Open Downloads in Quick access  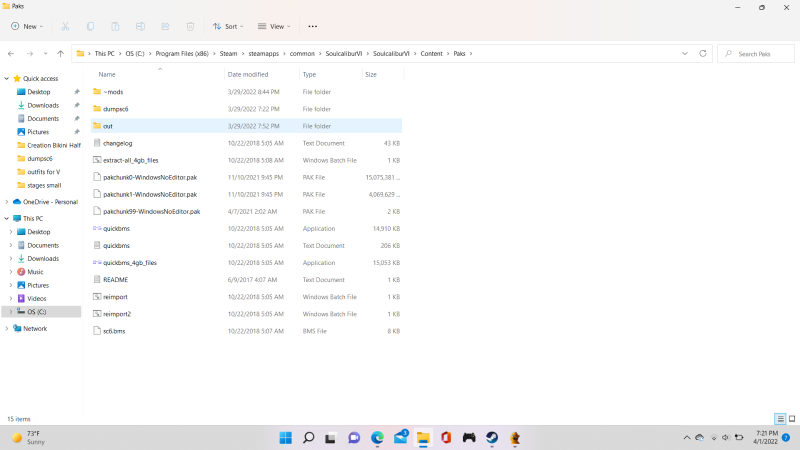click(x=43, y=105)
